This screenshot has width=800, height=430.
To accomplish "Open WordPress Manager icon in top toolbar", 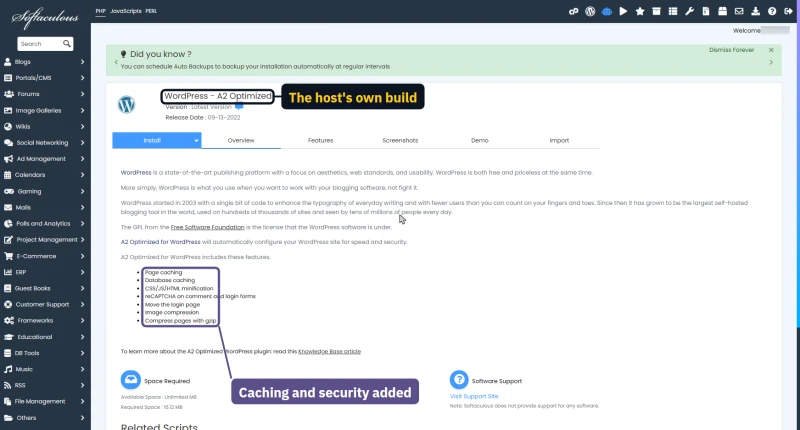I will coord(590,11).
